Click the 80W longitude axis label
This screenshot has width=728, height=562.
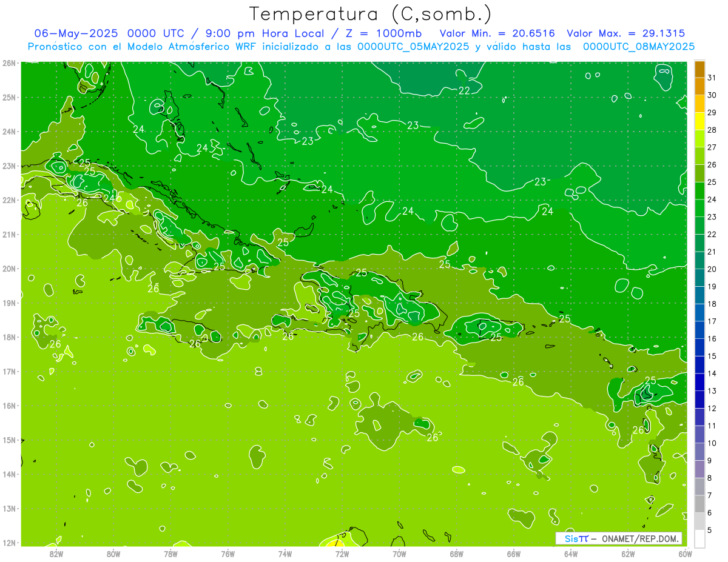pyautogui.click(x=113, y=553)
